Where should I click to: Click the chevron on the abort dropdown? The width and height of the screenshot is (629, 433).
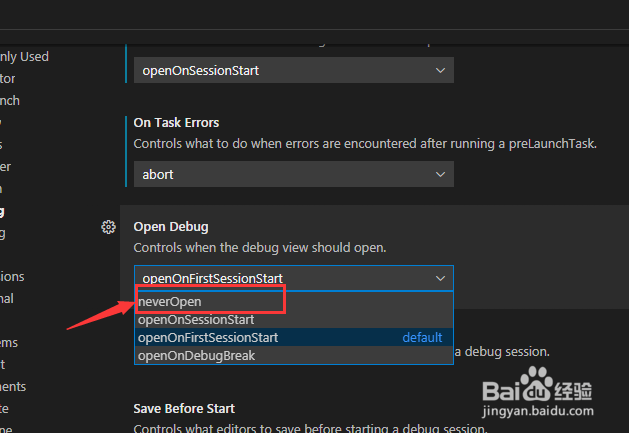coord(440,174)
